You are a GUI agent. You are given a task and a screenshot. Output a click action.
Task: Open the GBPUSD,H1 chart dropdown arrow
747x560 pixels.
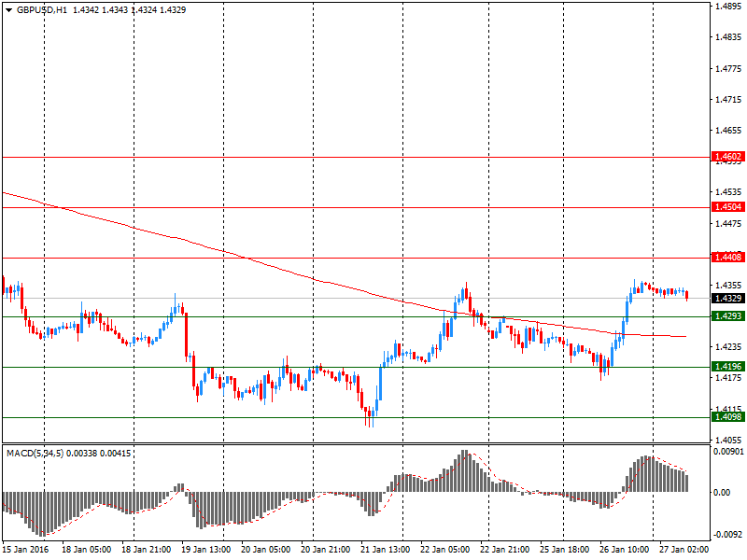8,10
